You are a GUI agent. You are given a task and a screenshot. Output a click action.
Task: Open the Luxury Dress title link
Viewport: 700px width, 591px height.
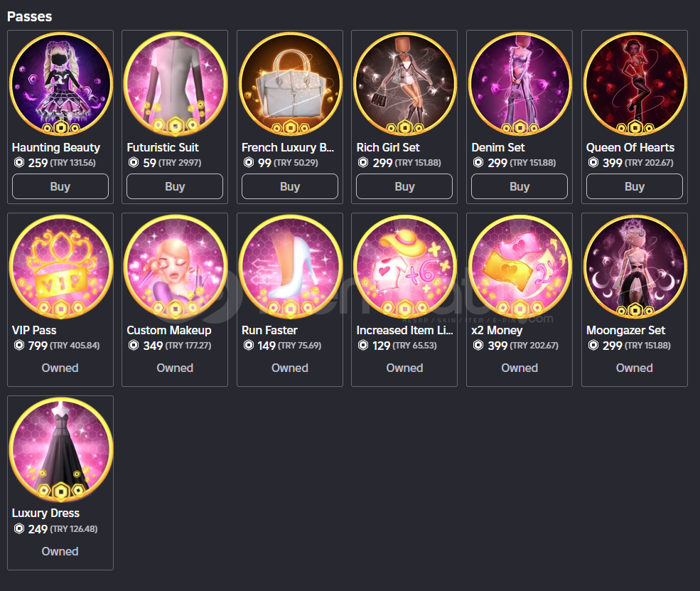(x=45, y=513)
